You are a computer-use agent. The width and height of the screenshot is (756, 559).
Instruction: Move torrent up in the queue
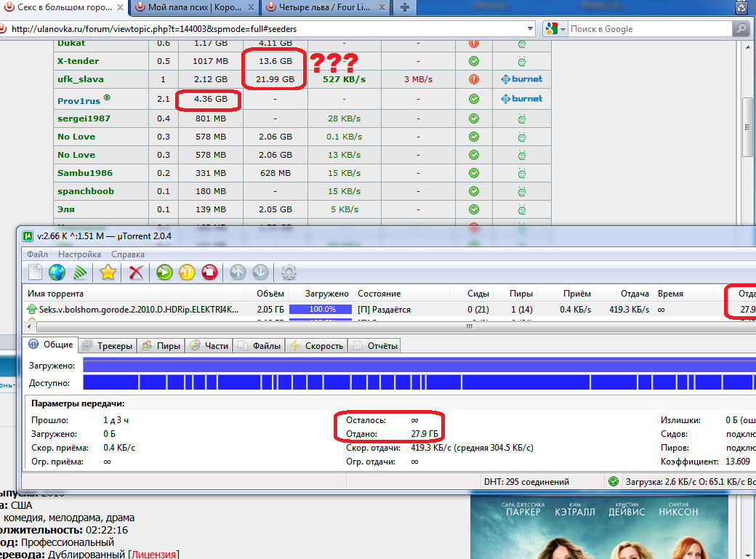(238, 273)
